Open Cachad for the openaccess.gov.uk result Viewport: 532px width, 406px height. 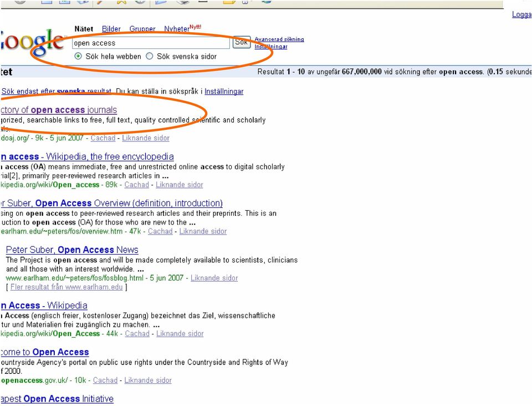105,380
